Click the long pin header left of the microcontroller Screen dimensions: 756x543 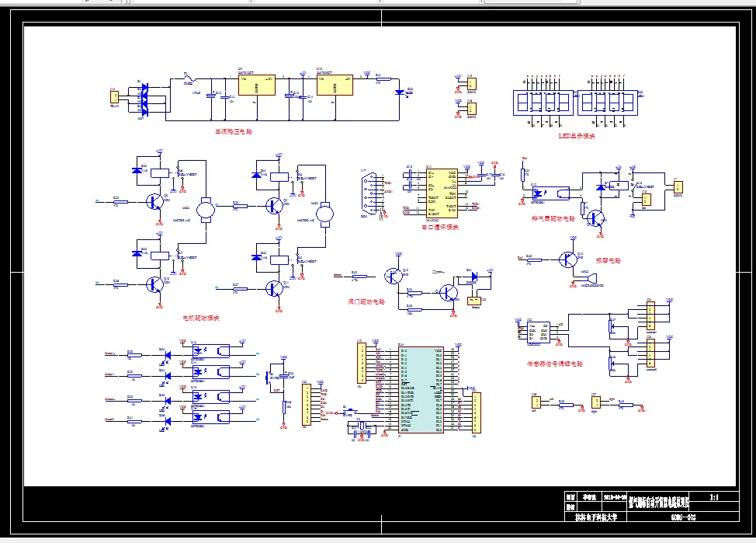pyautogui.click(x=361, y=363)
